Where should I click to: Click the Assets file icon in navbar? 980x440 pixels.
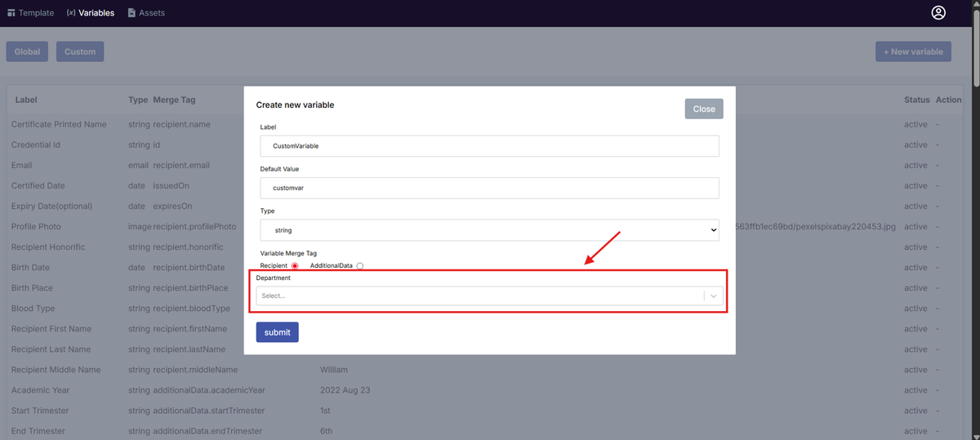click(131, 13)
